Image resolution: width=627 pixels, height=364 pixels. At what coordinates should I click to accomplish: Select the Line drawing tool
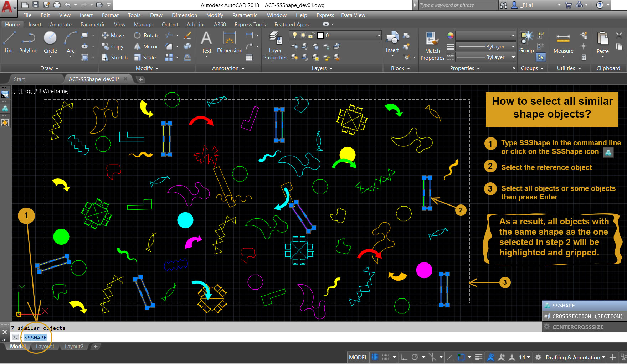9,42
